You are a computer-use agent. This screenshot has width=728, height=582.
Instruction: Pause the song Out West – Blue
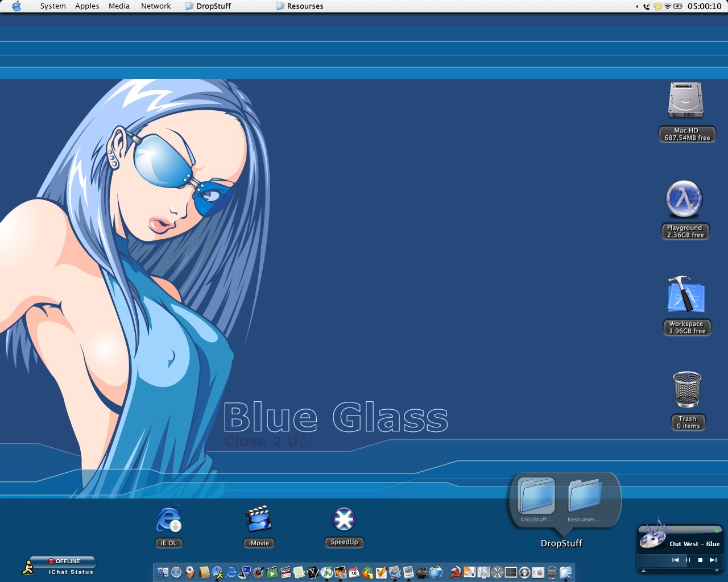pos(688,560)
